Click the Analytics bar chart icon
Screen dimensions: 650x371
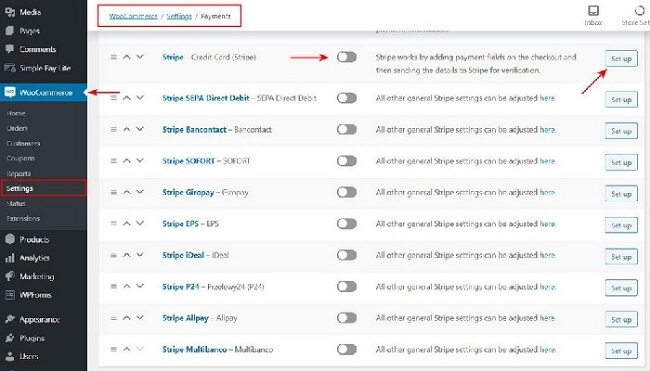tap(10, 258)
